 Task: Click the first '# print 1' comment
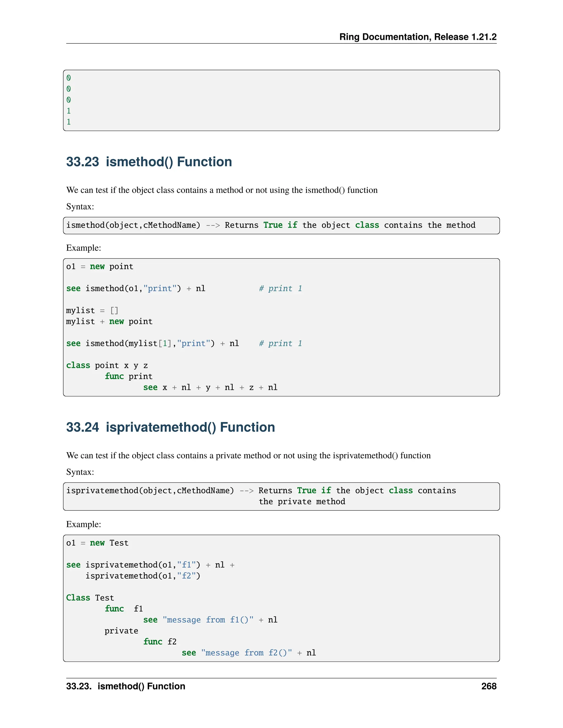tap(280, 289)
